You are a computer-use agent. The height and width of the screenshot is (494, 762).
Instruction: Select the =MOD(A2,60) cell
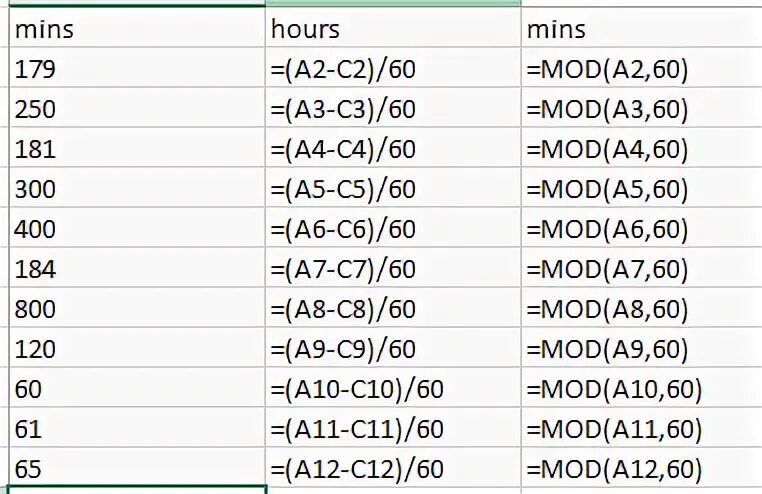coord(642,68)
